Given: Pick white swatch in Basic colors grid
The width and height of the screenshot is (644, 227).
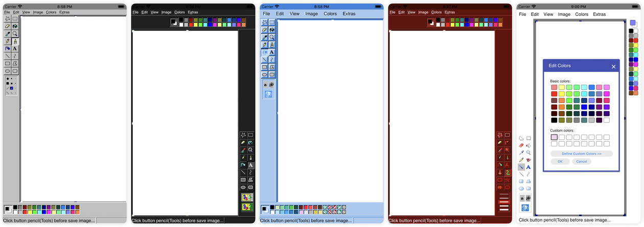Looking at the screenshot, I should coord(607,120).
